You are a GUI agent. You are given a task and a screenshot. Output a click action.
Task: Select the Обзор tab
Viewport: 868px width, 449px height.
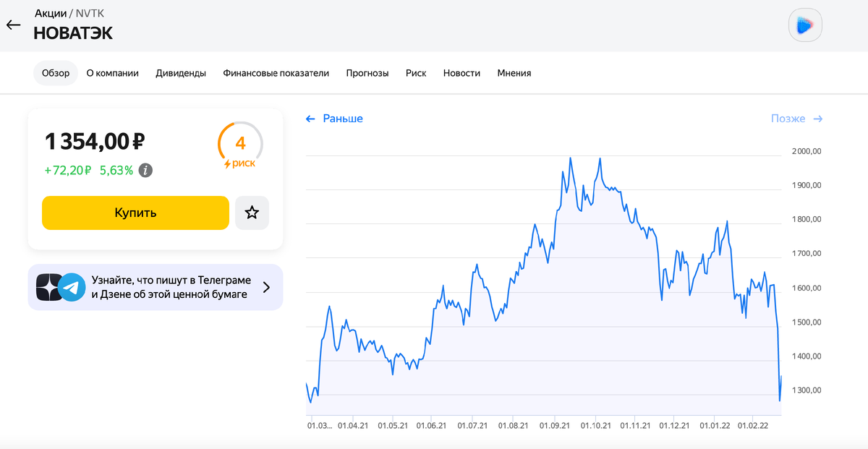click(56, 73)
